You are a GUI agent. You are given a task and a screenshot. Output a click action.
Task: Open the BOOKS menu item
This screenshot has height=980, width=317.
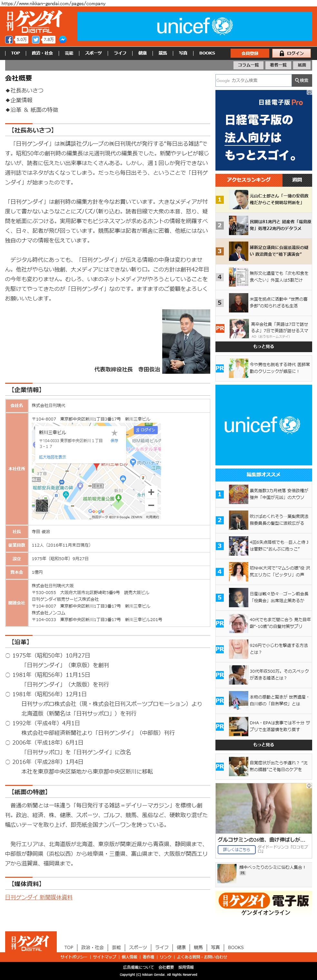click(x=207, y=53)
